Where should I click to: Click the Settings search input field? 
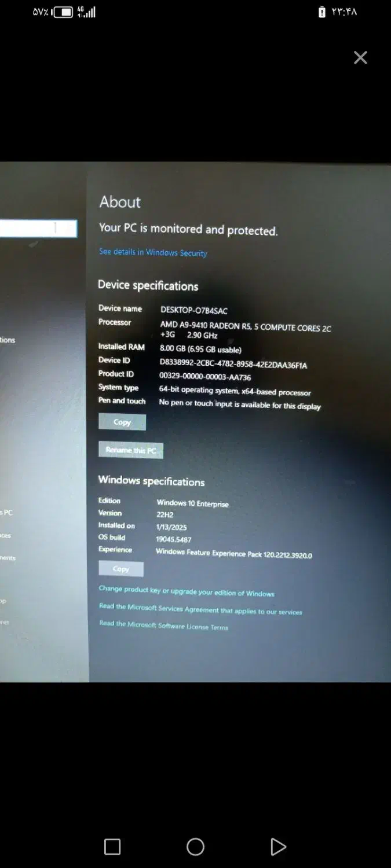pyautogui.click(x=38, y=228)
